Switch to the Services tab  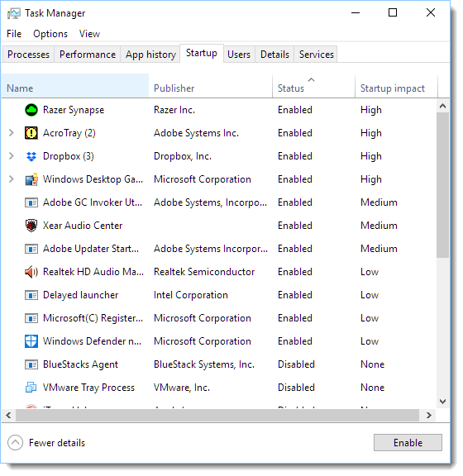click(x=317, y=55)
